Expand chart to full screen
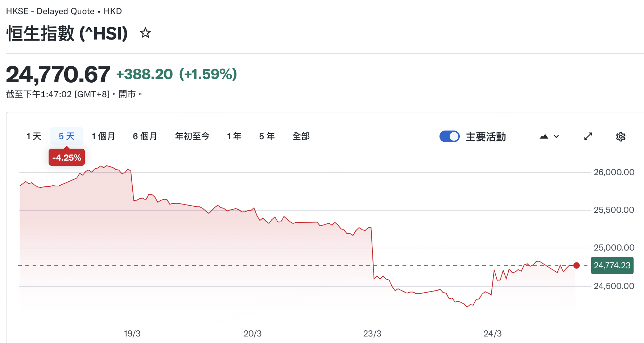 (x=588, y=137)
